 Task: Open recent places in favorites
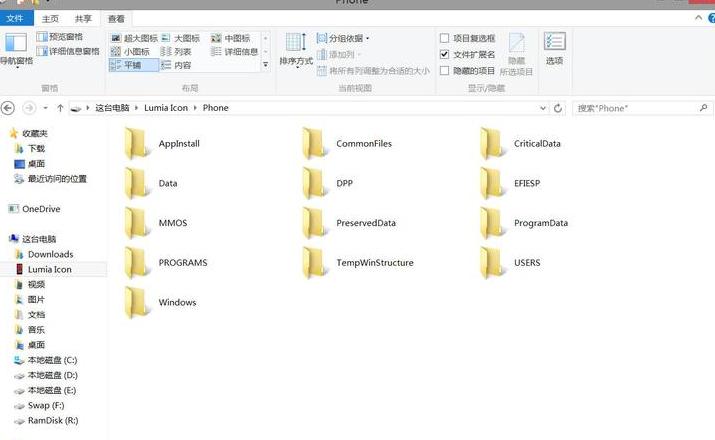[x=51, y=179]
